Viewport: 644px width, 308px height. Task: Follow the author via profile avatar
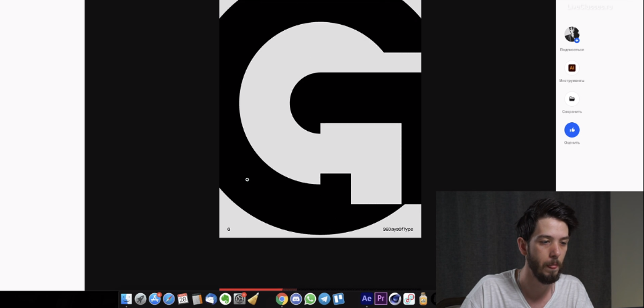[x=572, y=34]
